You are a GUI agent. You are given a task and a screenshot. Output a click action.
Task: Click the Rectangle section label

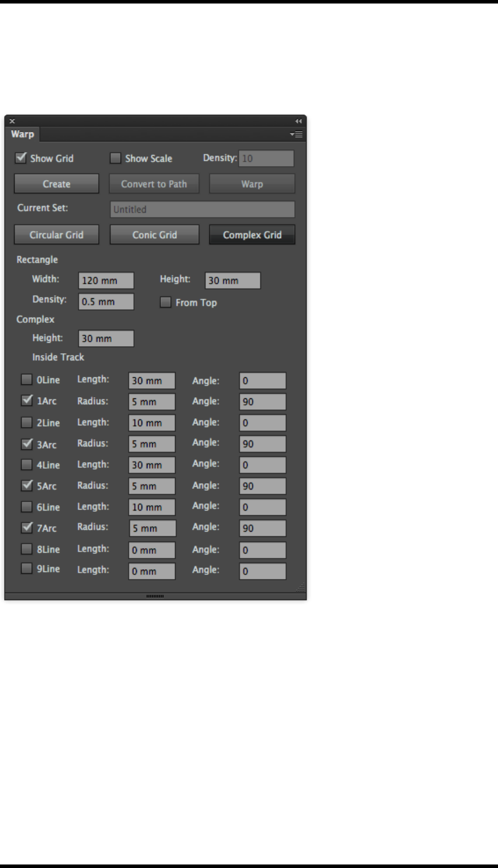(x=37, y=259)
